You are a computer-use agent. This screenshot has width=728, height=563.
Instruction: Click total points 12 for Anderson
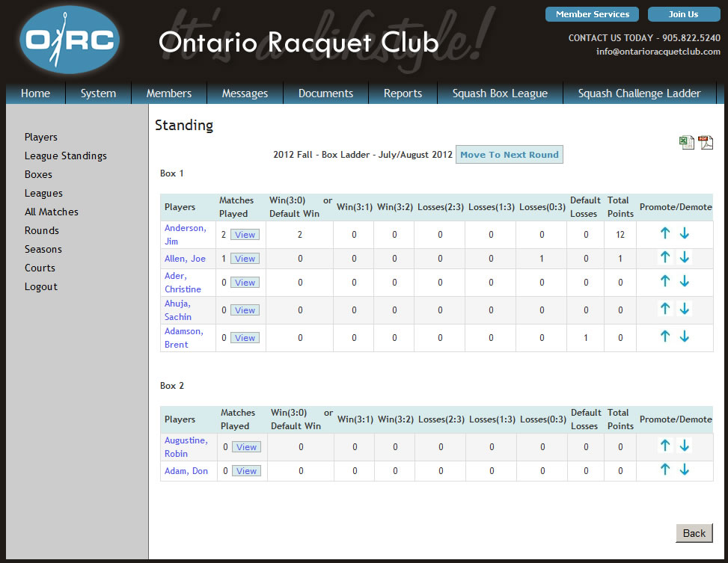coord(620,234)
